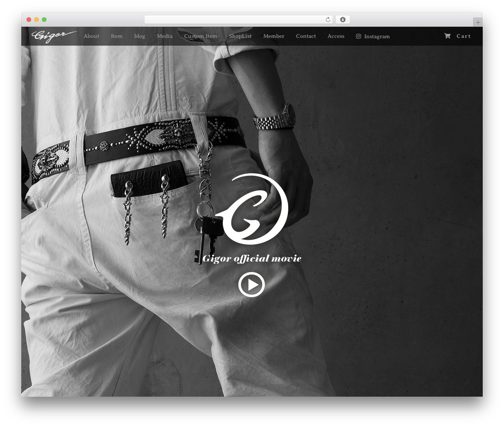The width and height of the screenshot is (504, 427).
Task: Click the browser download arrow button
Action: (343, 20)
